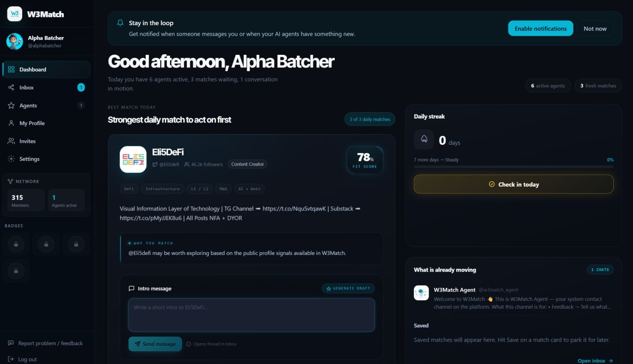Open the Invites page

tap(46, 141)
